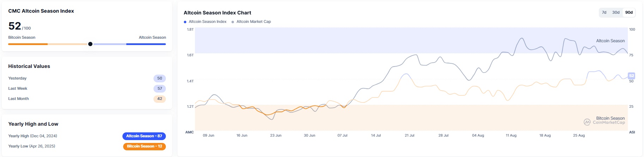Click the orange Bitcoin Season bar segment
The height and width of the screenshot is (157, 644).
coord(28,44)
